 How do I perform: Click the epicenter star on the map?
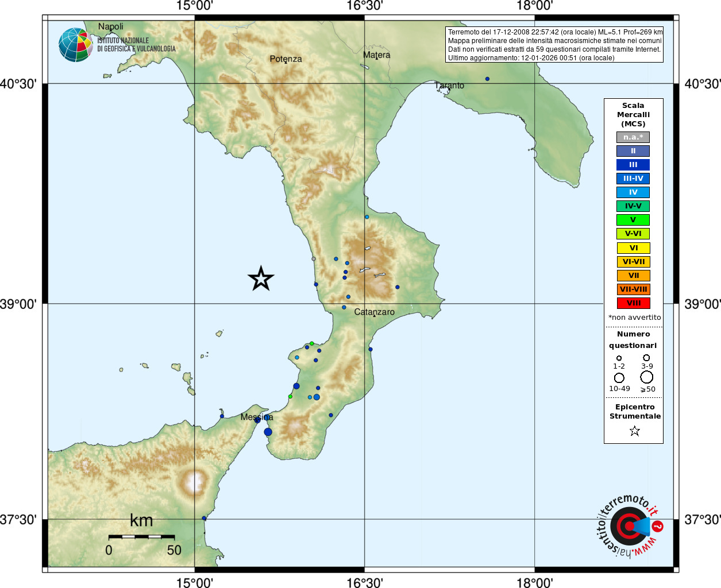point(261,278)
